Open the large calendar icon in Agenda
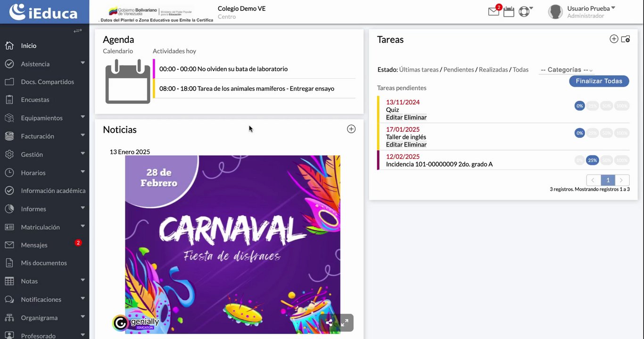The height and width of the screenshot is (339, 644). tap(128, 81)
